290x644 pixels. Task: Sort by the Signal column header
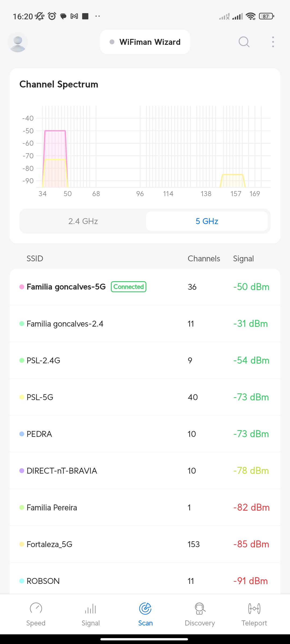click(x=243, y=259)
